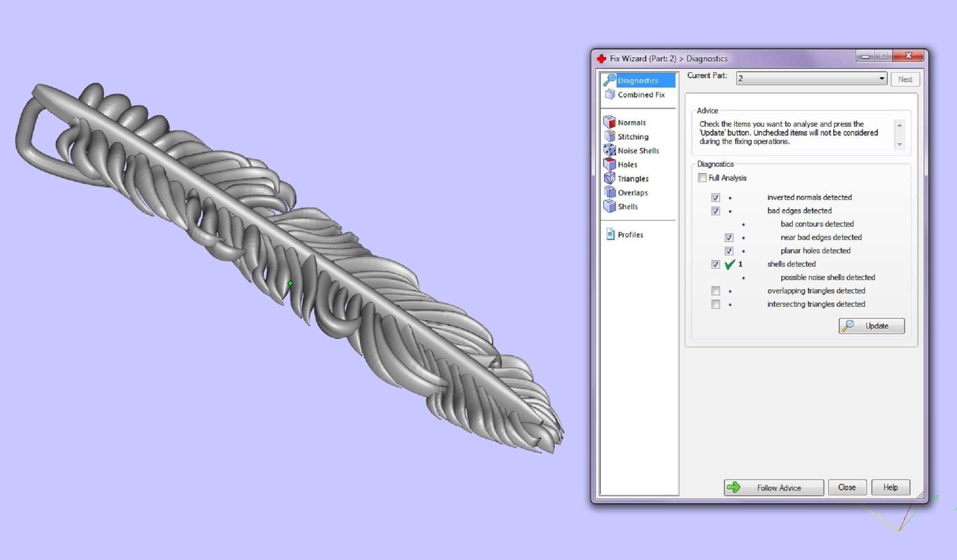Click the dialog resize grip corner
The height and width of the screenshot is (560, 957).
[920, 495]
